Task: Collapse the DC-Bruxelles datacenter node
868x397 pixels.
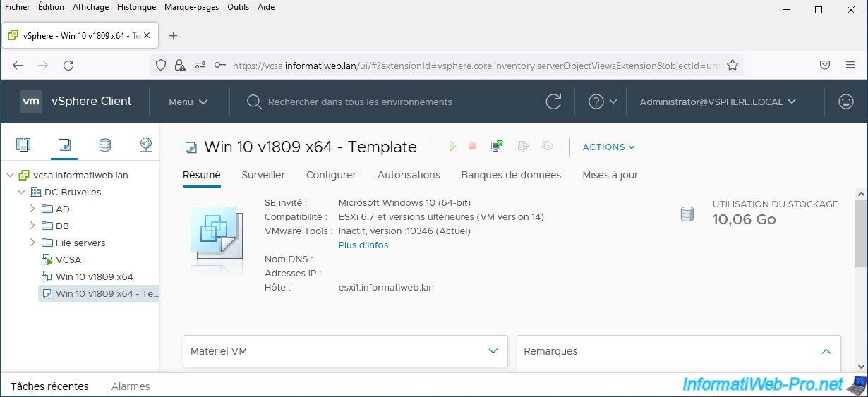Action: (21, 192)
